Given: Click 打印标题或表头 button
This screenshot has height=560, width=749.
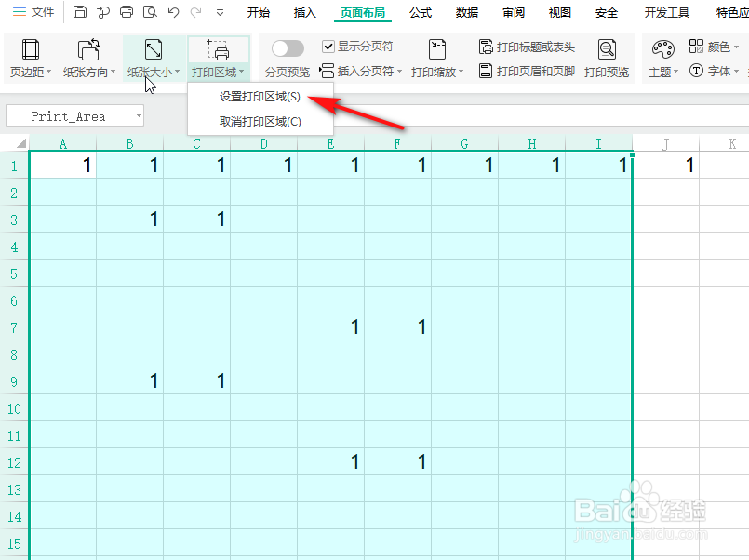Looking at the screenshot, I should pyautogui.click(x=527, y=47).
